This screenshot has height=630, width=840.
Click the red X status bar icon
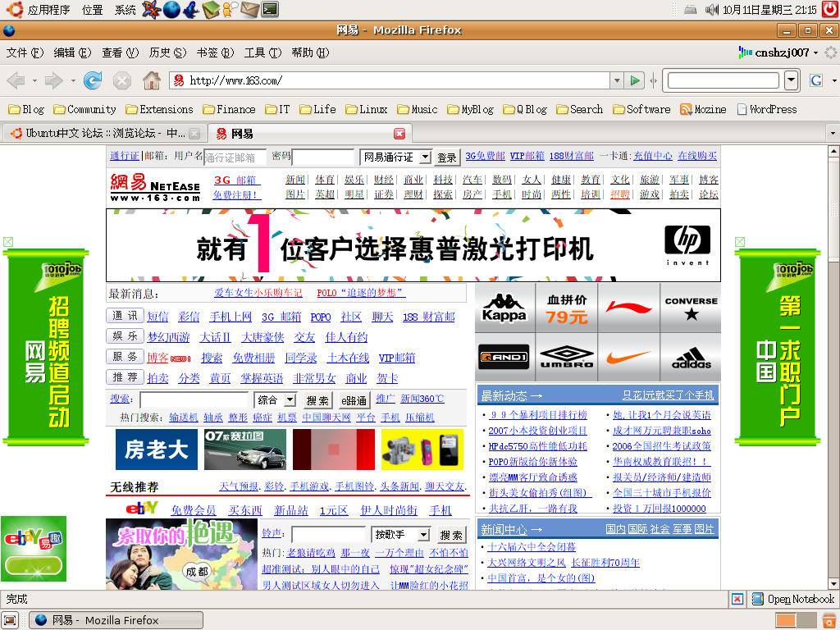click(737, 599)
